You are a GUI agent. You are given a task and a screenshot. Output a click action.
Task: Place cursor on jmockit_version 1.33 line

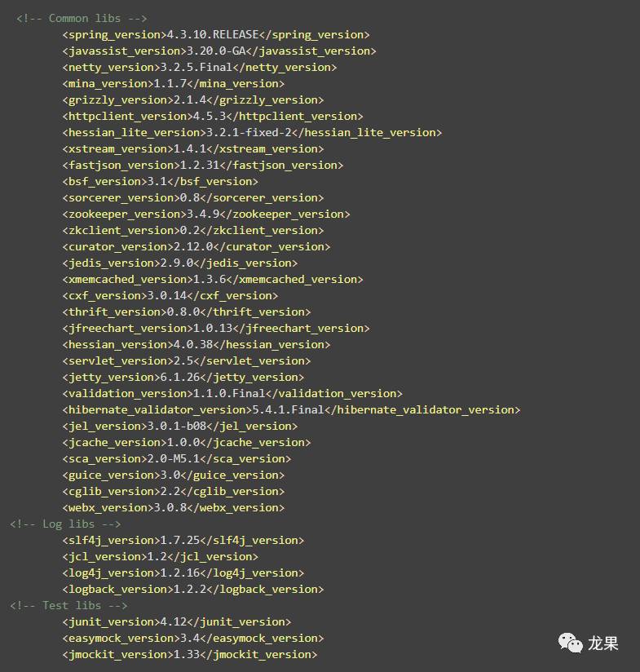[189, 654]
